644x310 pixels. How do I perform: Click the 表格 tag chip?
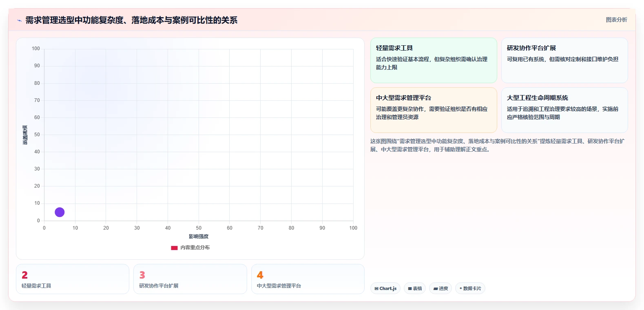coord(415,288)
